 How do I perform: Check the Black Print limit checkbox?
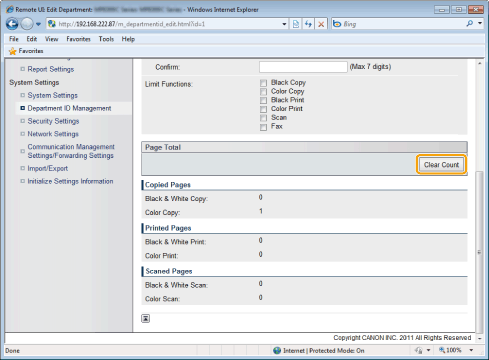(263, 100)
